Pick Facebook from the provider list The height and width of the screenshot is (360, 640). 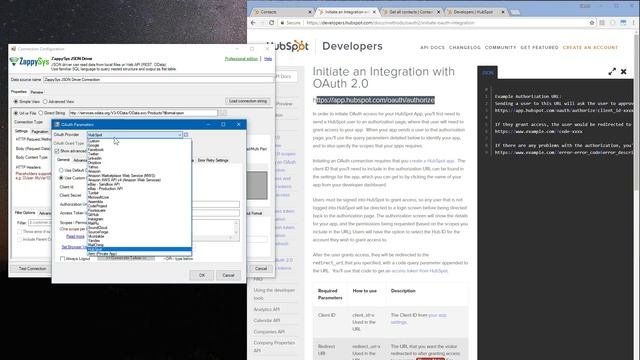point(139,149)
